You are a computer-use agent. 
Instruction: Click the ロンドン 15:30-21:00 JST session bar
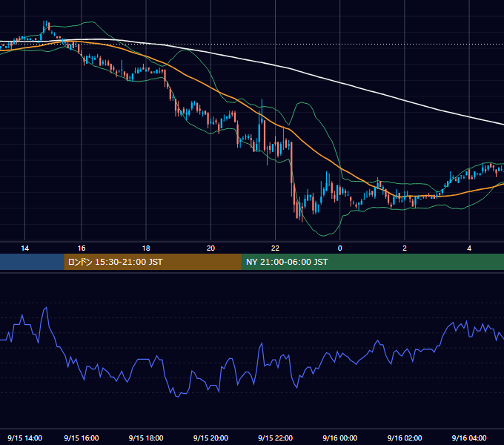(153, 262)
